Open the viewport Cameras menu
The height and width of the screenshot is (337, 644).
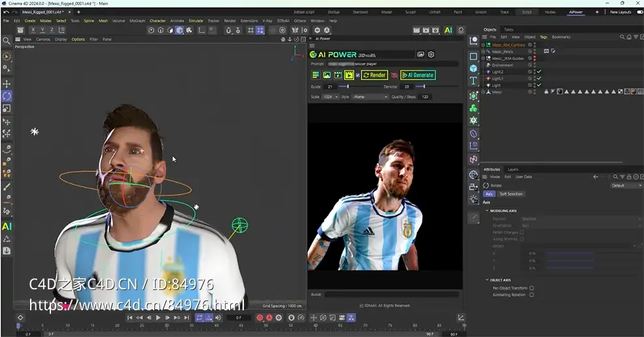(x=43, y=39)
